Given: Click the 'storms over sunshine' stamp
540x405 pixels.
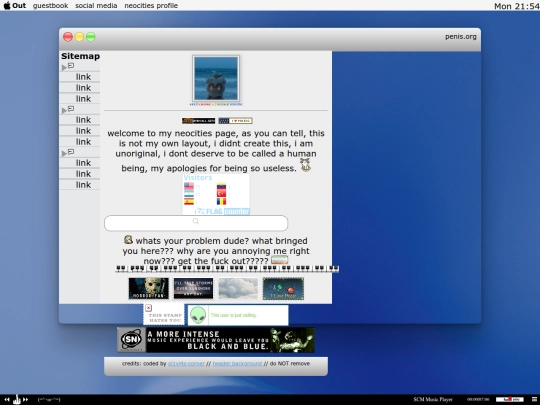Looking at the screenshot, I should click(x=193, y=289).
